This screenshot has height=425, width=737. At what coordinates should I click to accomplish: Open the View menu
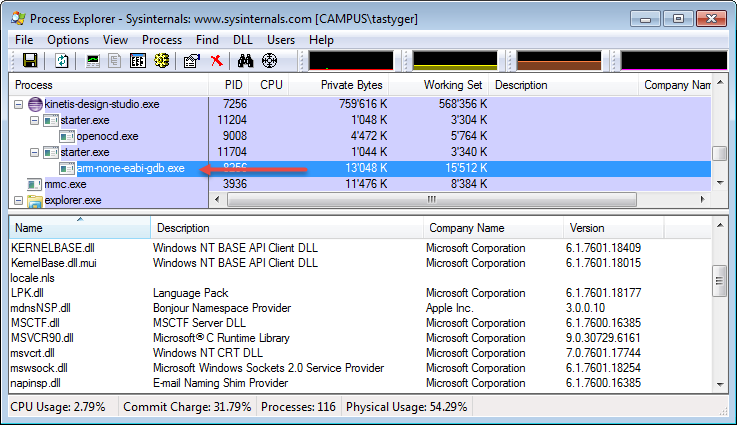(115, 40)
